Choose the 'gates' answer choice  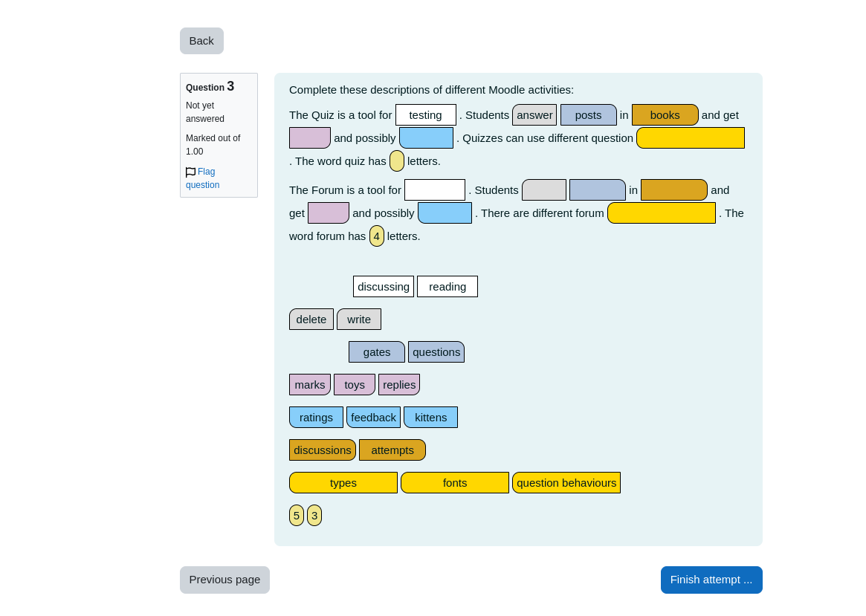coord(377,351)
